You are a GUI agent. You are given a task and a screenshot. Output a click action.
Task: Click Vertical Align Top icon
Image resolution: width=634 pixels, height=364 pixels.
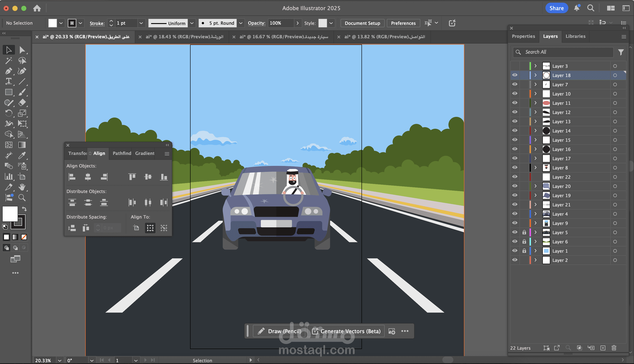[132, 177]
